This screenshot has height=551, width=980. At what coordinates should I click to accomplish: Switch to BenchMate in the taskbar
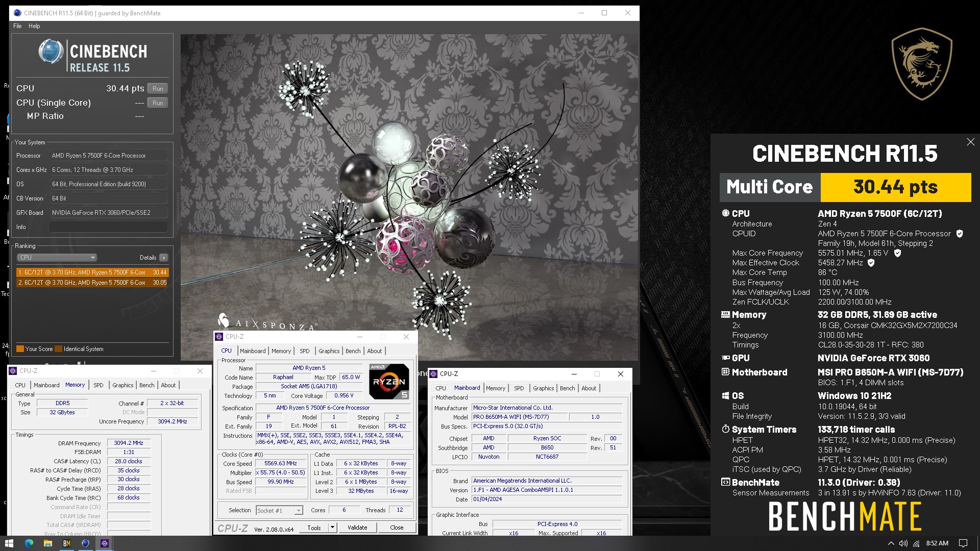pyautogui.click(x=66, y=543)
